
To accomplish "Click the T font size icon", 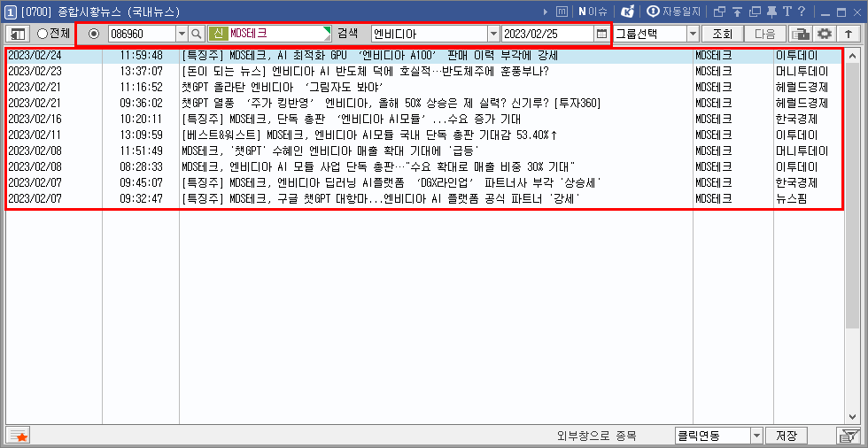I will pos(787,12).
